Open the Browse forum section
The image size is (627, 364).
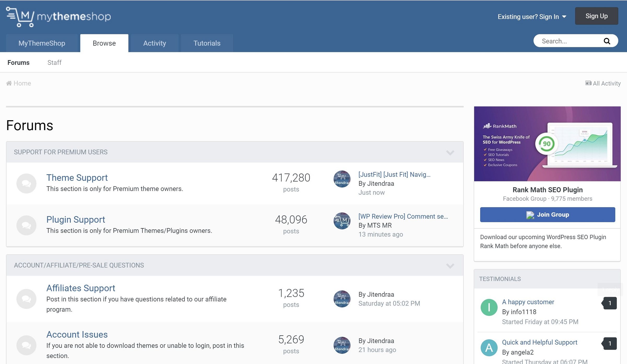(104, 43)
